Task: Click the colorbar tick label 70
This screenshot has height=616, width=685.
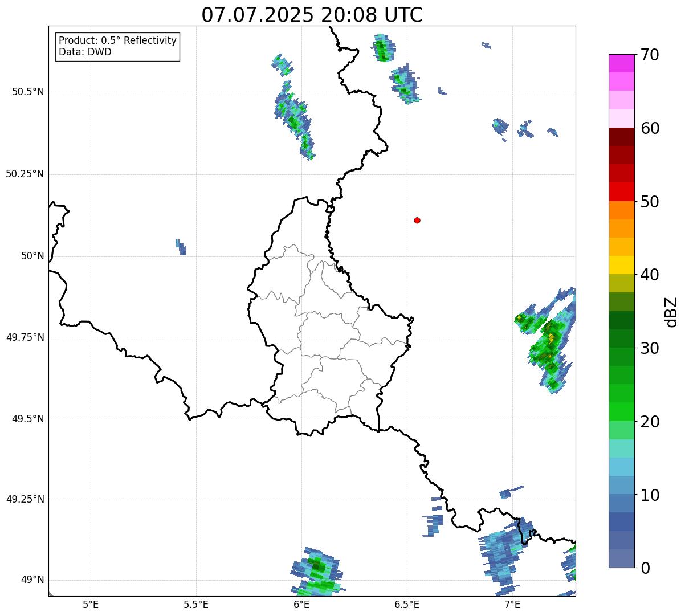Action: (650, 55)
